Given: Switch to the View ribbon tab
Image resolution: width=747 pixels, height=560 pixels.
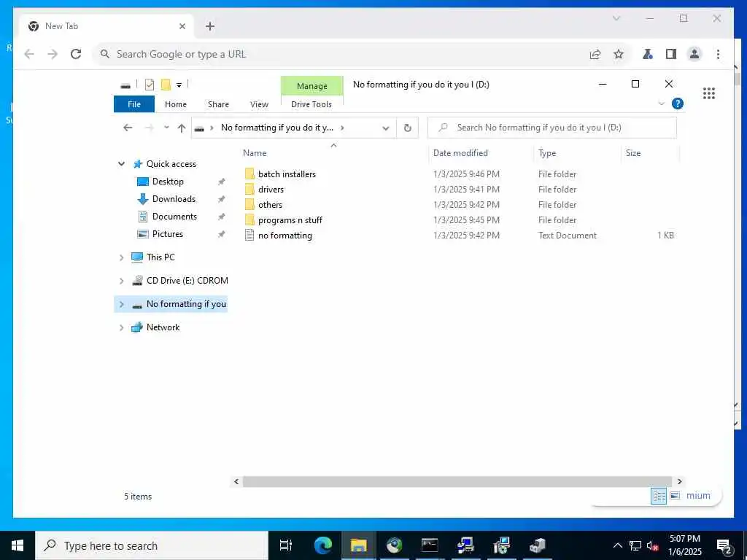Looking at the screenshot, I should coord(259,104).
